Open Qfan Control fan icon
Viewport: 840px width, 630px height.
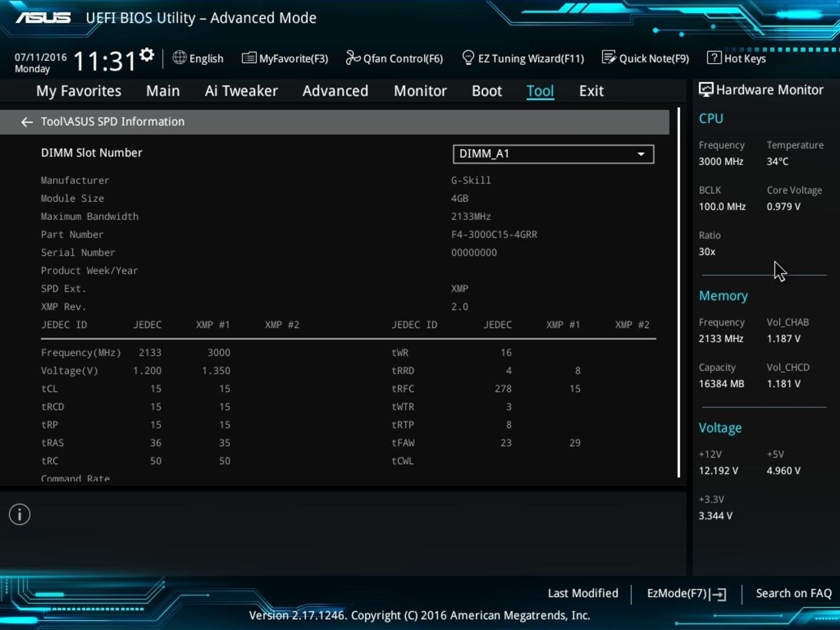(x=353, y=57)
